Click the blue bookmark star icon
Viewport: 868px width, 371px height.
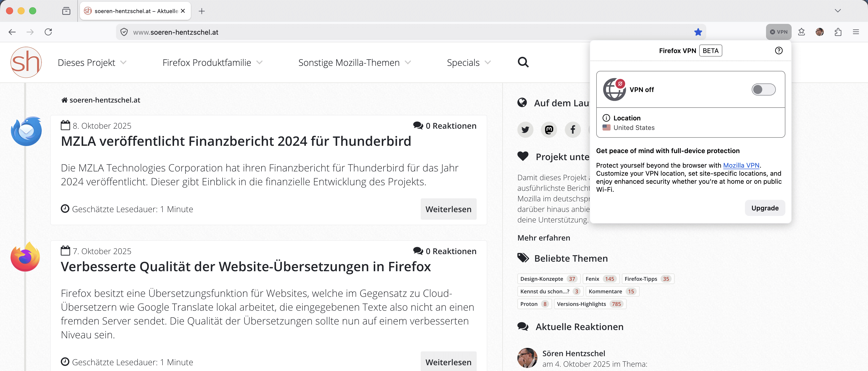pyautogui.click(x=698, y=32)
